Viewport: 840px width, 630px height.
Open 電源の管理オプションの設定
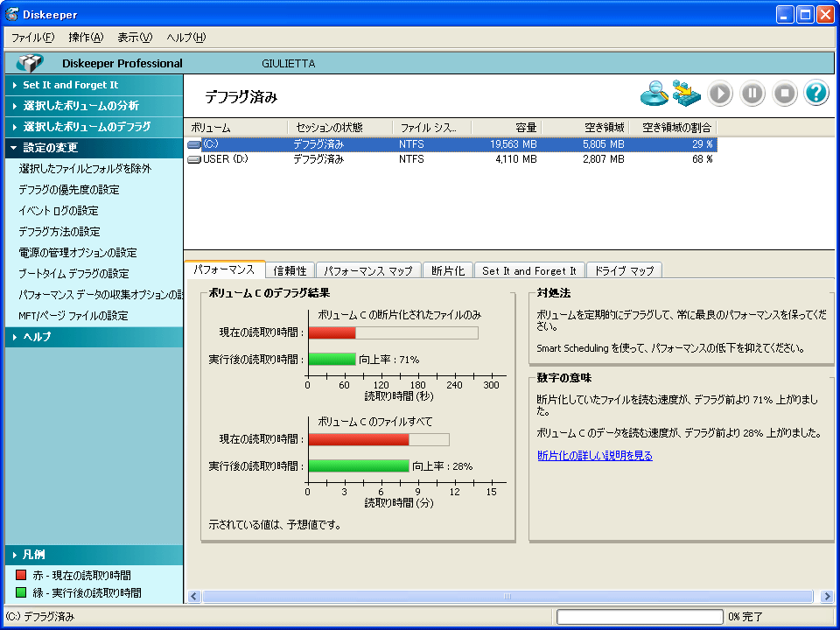coord(78,252)
